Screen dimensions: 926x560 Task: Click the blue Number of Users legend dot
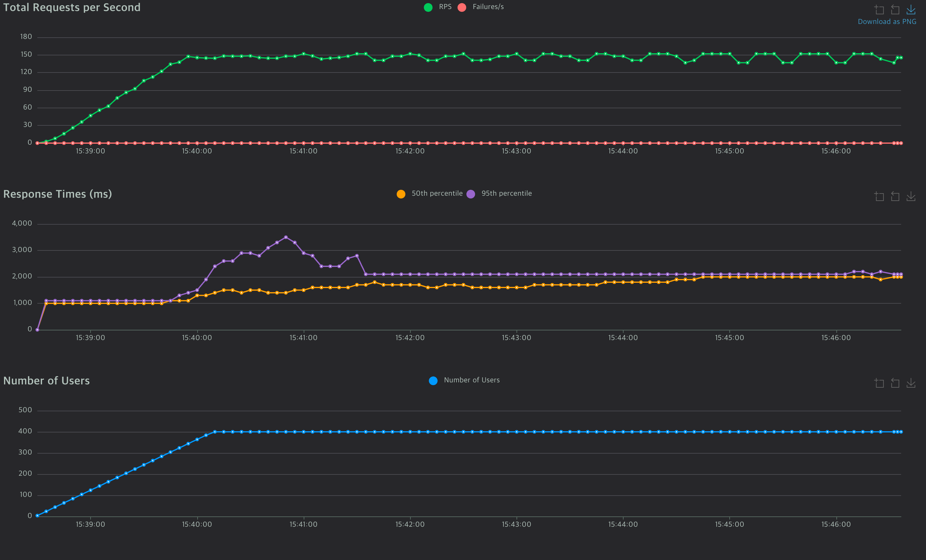pyautogui.click(x=433, y=381)
